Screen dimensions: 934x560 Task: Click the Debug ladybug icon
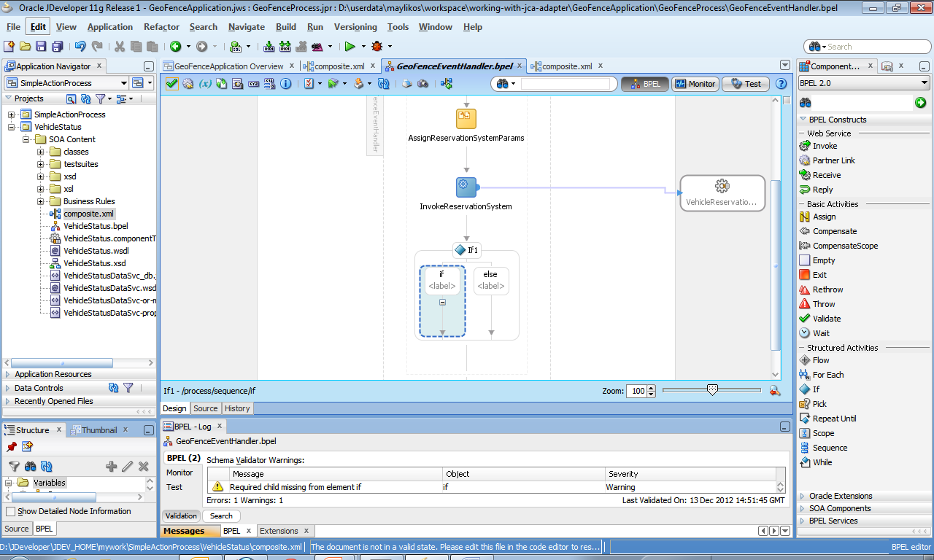377,46
